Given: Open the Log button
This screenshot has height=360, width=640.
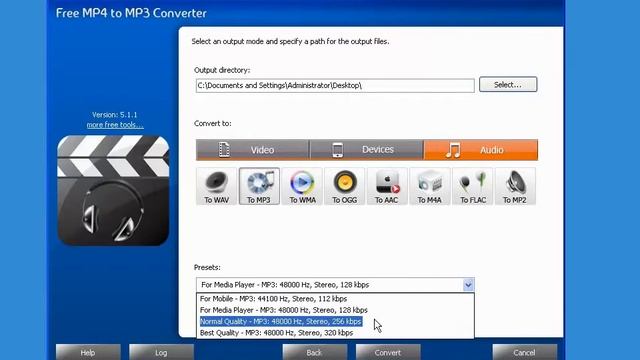Looking at the screenshot, I should coord(161,352).
